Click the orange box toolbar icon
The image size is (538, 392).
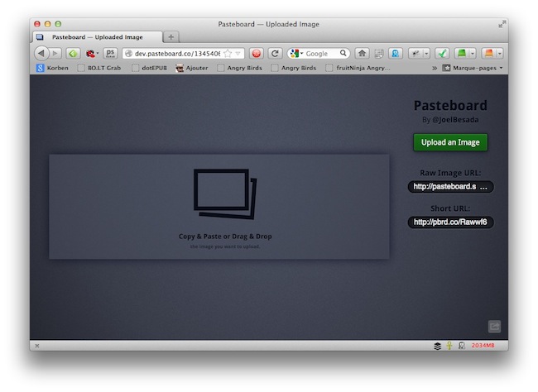point(488,54)
